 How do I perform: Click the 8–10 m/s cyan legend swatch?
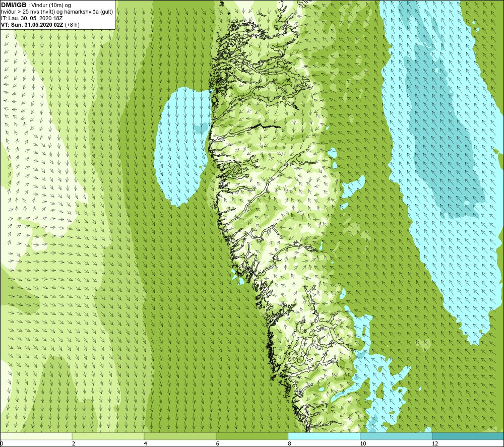point(324,436)
